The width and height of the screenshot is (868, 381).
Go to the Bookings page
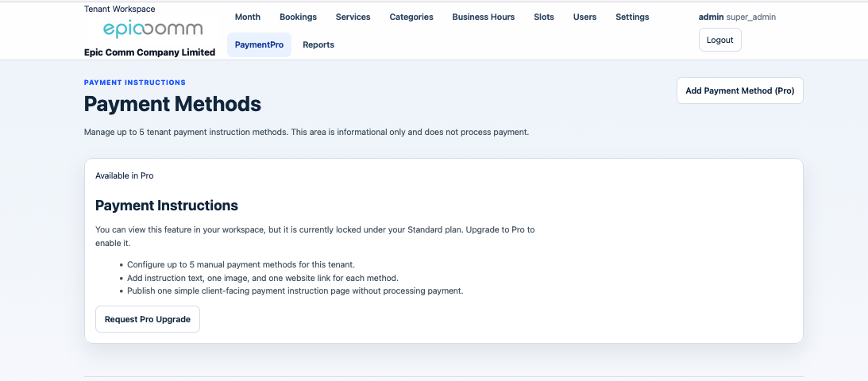pos(298,17)
